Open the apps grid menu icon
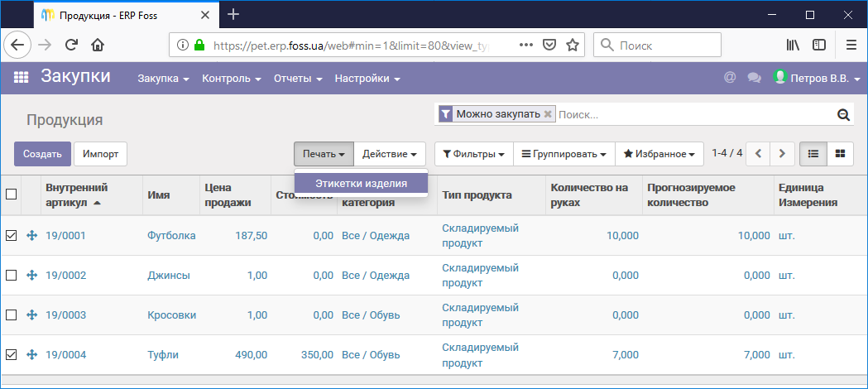 tap(21, 78)
